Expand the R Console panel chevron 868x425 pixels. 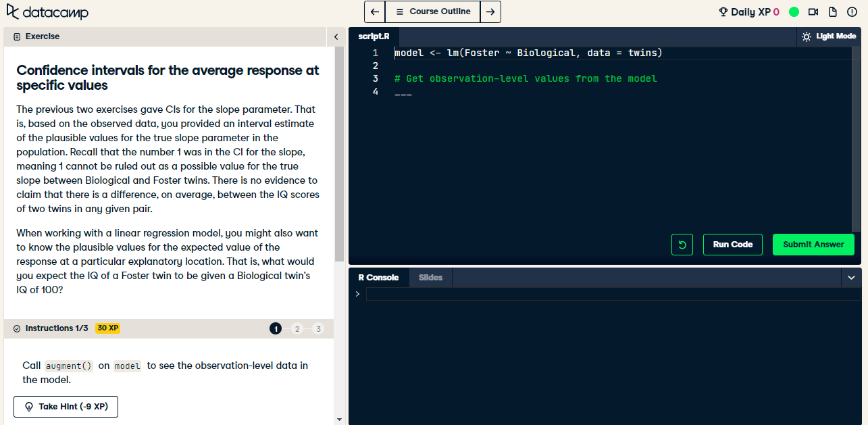(851, 277)
